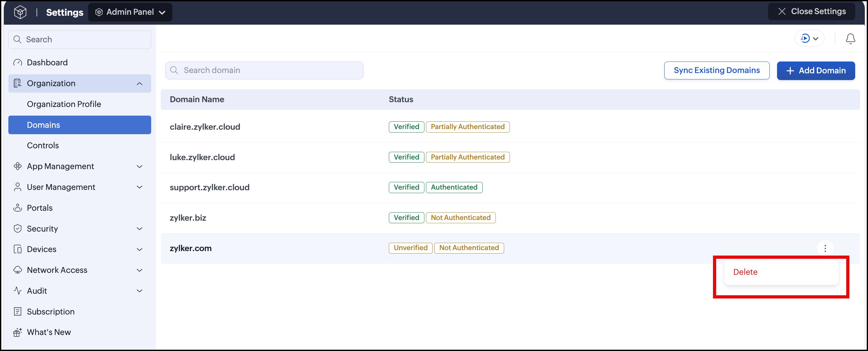Click the Settings title text
This screenshot has width=868, height=351.
(x=65, y=12)
